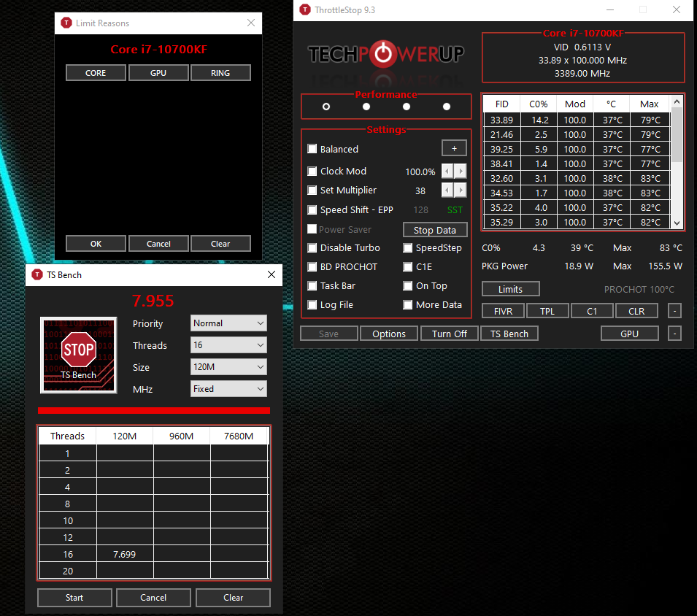The width and height of the screenshot is (697, 616).
Task: Open FIVR settings
Action: (503, 311)
